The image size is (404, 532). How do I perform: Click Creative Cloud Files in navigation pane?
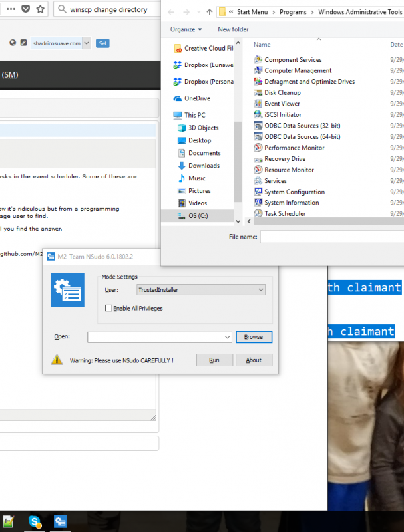(204, 48)
